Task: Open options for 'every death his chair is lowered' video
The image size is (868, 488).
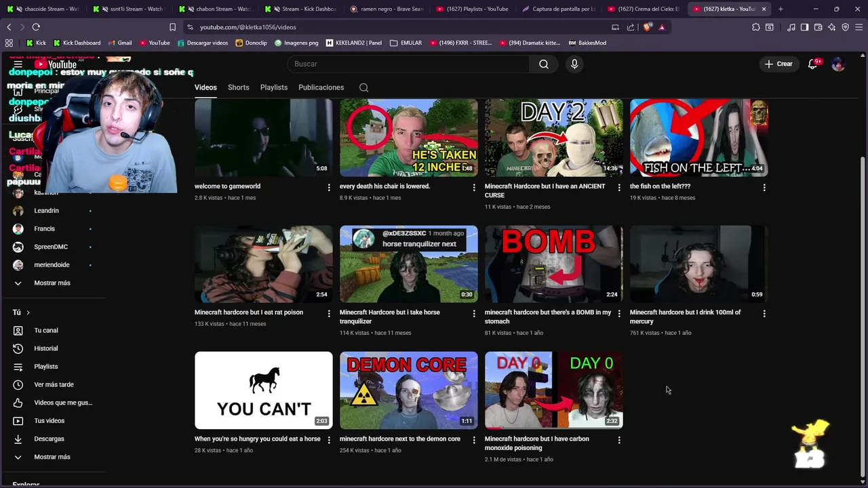Action: pos(474,188)
